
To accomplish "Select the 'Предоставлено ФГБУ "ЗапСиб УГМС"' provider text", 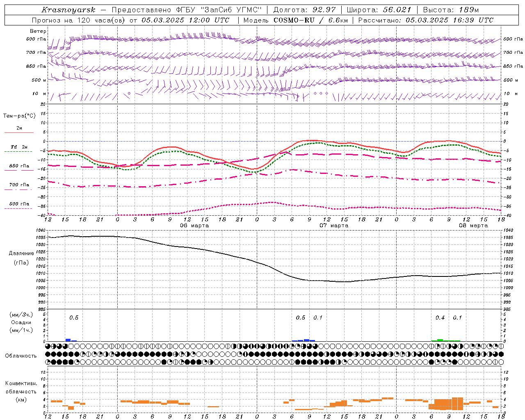I will pyautogui.click(x=187, y=10).
